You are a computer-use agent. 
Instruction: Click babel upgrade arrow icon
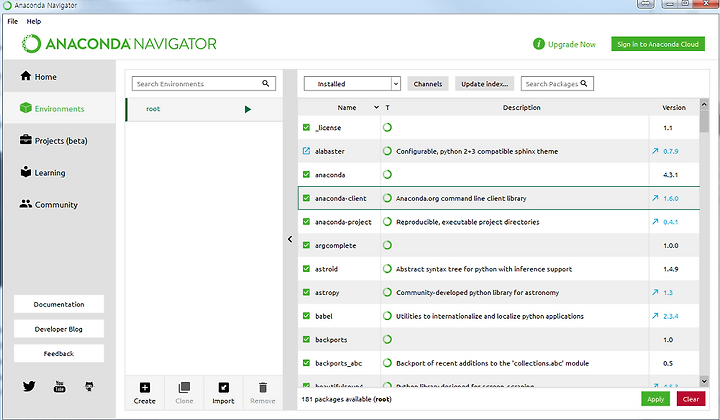(655, 316)
